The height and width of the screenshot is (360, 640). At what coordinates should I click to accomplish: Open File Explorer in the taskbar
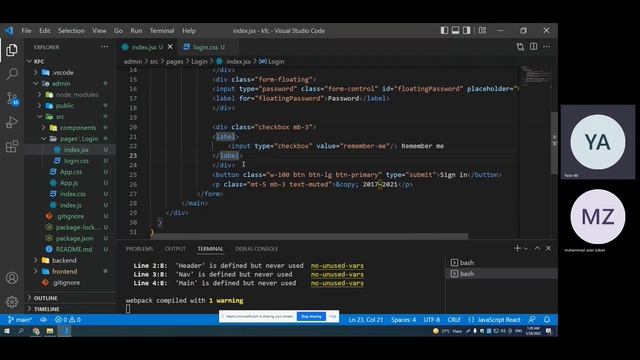50,331
